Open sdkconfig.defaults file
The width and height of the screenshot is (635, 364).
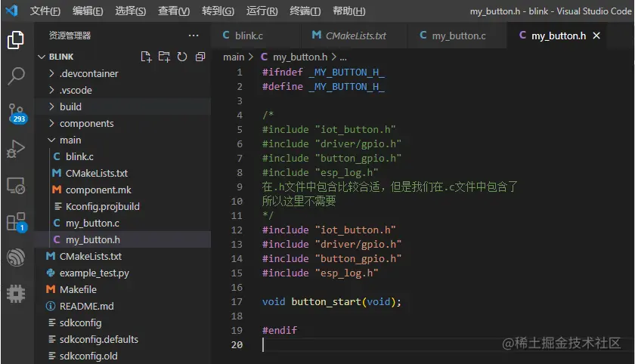point(122,339)
